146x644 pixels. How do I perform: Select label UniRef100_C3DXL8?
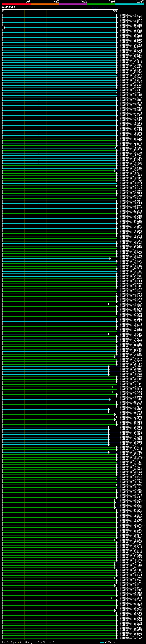click(131, 618)
